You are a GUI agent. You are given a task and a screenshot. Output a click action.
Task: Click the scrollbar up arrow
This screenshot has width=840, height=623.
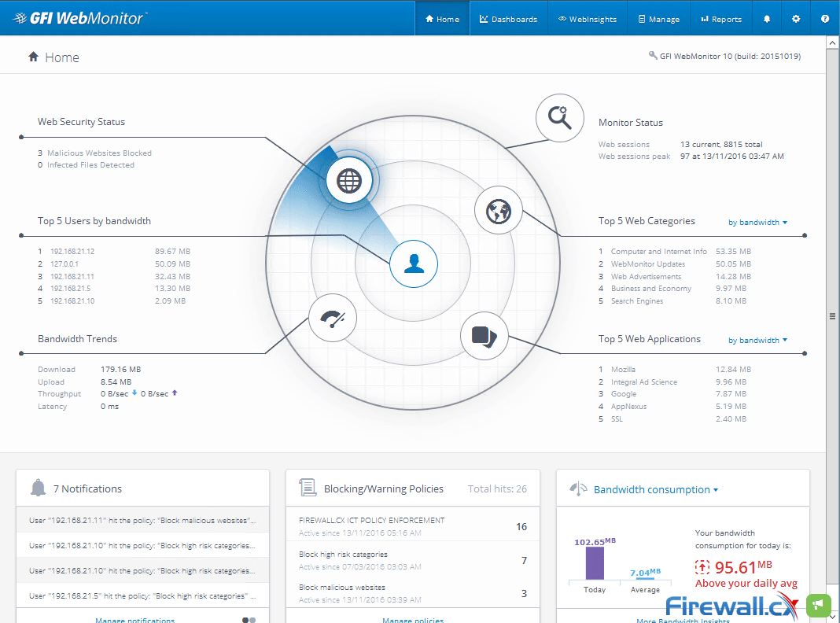coord(832,42)
